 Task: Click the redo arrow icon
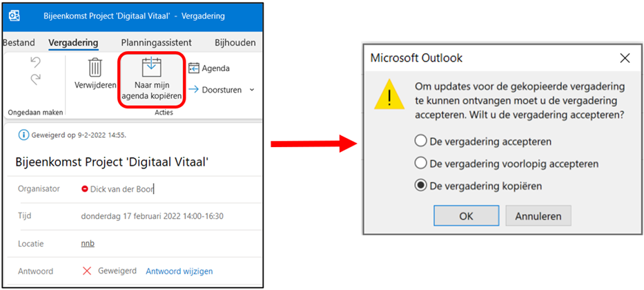(36, 79)
